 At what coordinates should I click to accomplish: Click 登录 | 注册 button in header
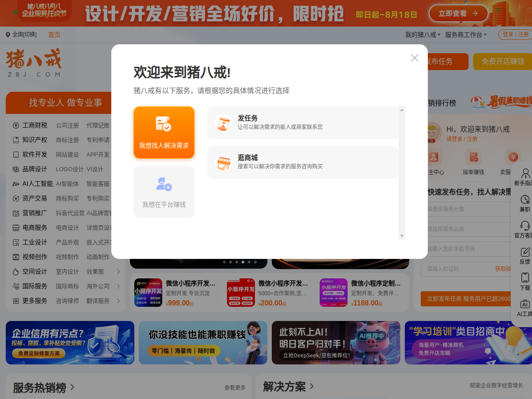515,35
